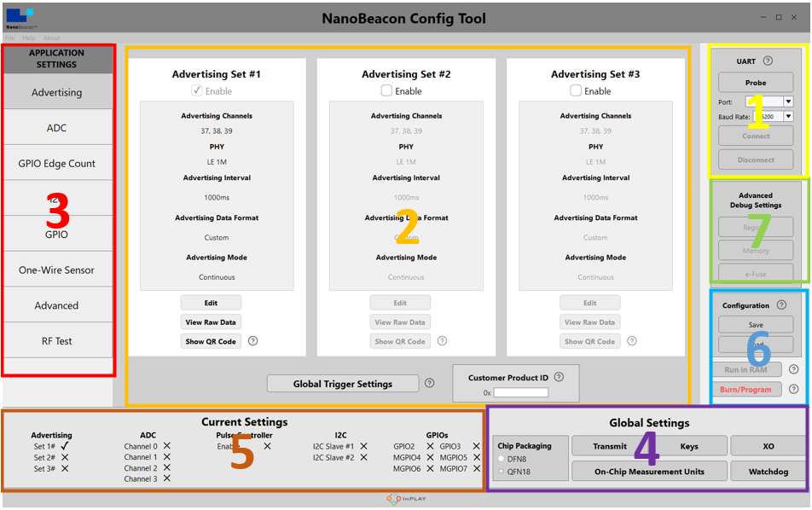The width and height of the screenshot is (812, 510).
Task: Click help icon beside Global Trigger Settings
Action: pos(429,384)
